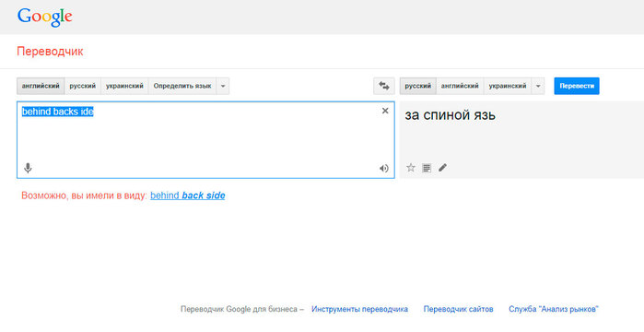Activate microphone voice input
Viewport: 644px width, 332px height.
[x=28, y=168]
